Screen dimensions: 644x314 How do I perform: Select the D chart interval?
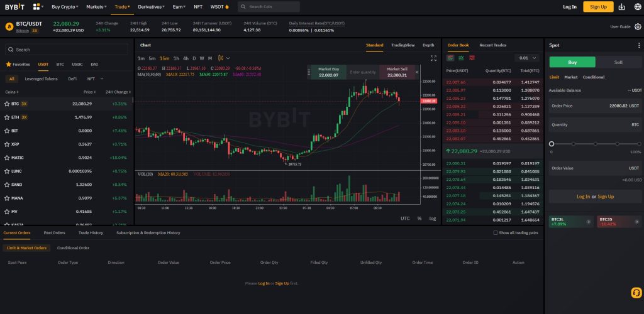pos(194,58)
